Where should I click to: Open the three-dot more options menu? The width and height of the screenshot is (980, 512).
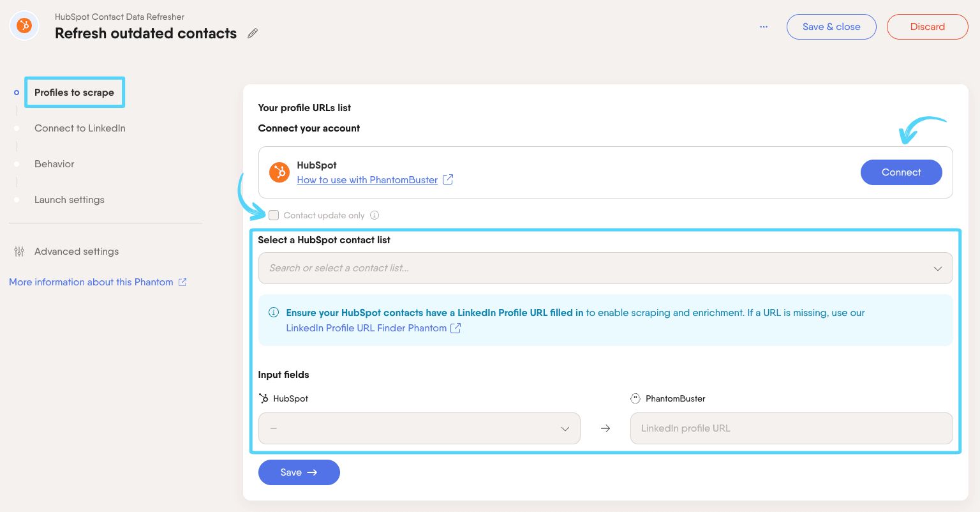click(764, 27)
